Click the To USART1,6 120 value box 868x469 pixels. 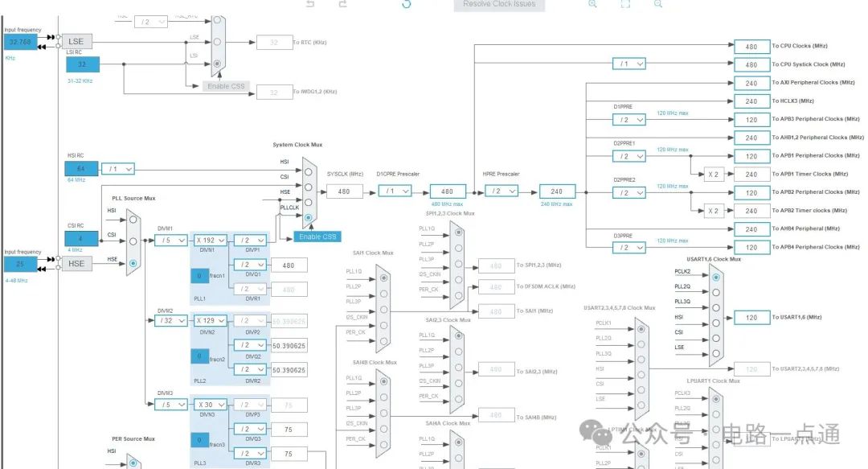[751, 318]
